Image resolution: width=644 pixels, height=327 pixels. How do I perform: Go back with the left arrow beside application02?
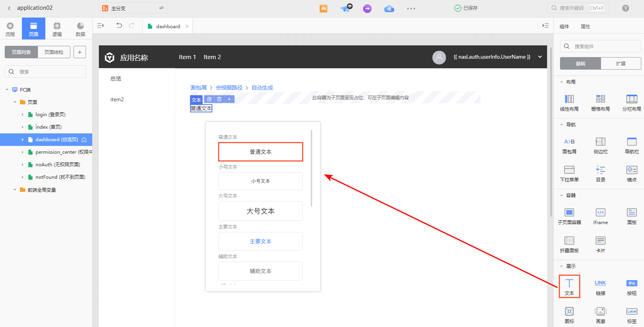[9, 8]
